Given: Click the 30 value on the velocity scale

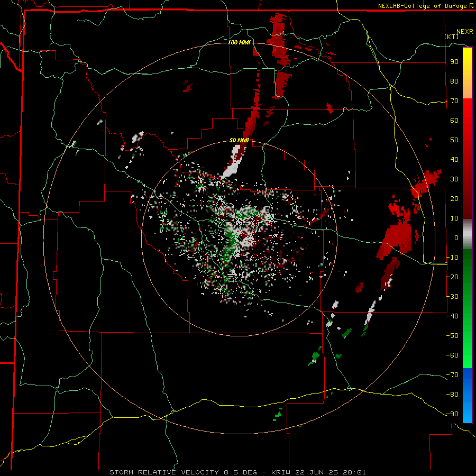Looking at the screenshot, I should tap(454, 179).
